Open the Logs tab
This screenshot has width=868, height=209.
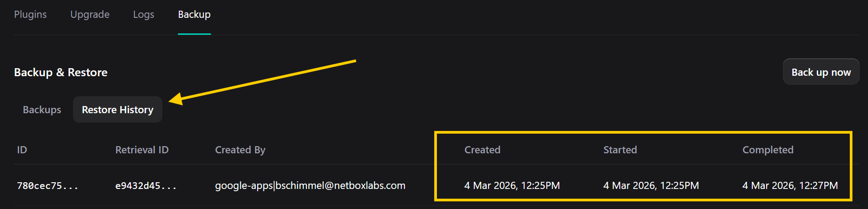point(144,14)
